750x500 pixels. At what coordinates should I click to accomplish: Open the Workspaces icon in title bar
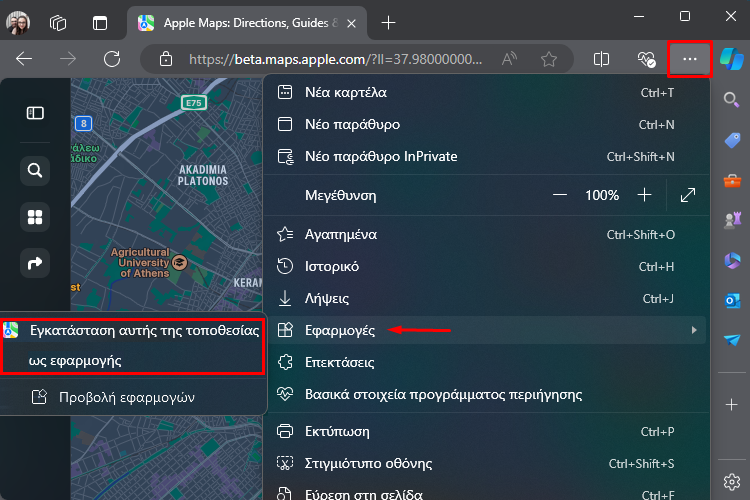click(58, 22)
